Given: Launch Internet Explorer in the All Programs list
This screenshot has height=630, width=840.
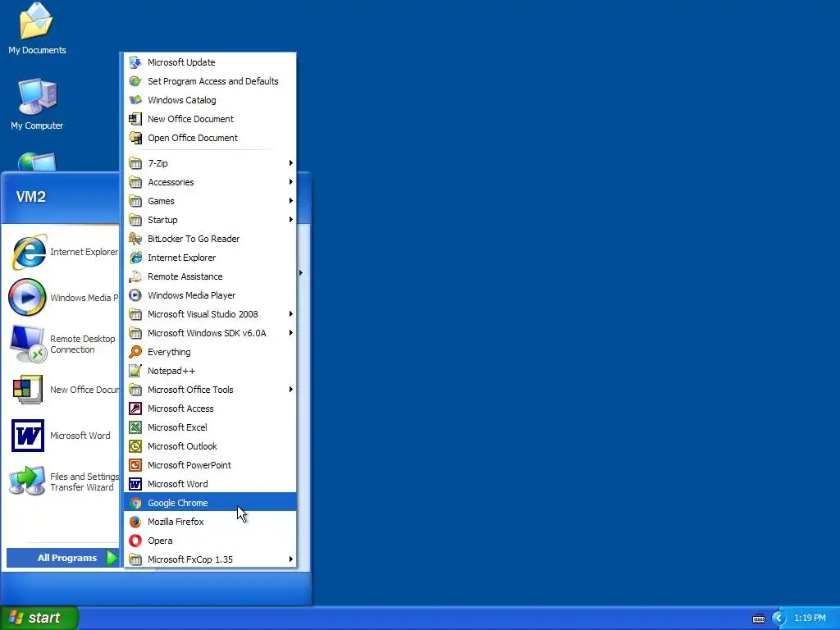Looking at the screenshot, I should [x=210, y=257].
